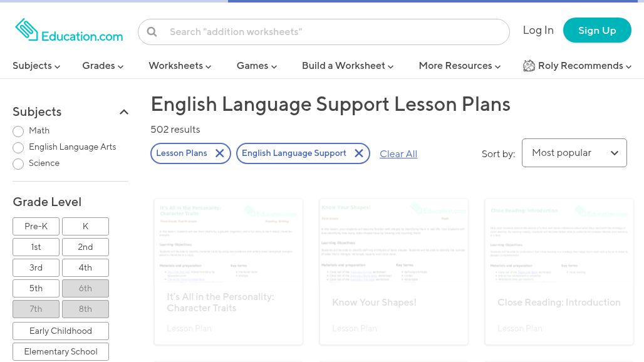Select the Science subject radio button

click(x=18, y=164)
